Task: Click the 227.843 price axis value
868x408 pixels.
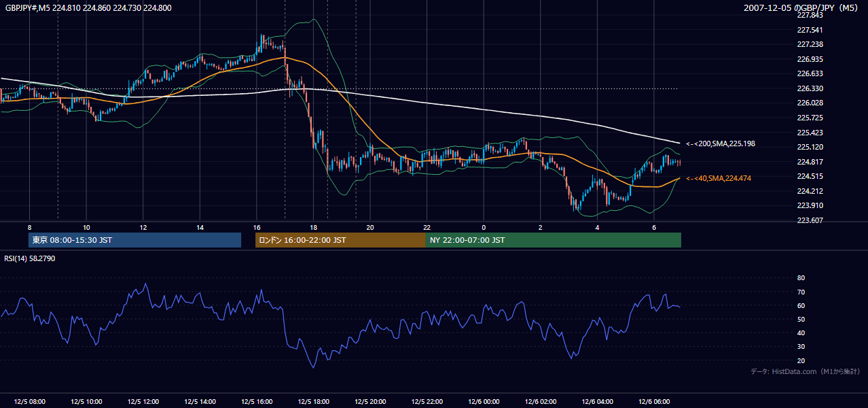Action: click(810, 15)
